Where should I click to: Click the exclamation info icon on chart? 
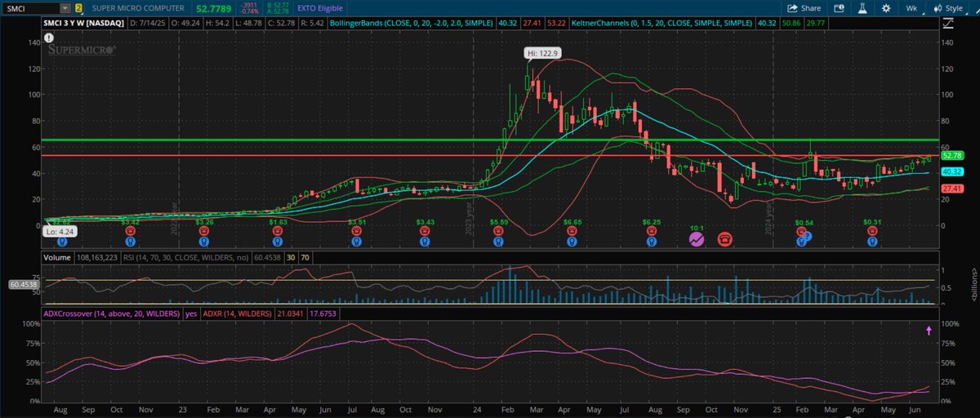[50, 38]
